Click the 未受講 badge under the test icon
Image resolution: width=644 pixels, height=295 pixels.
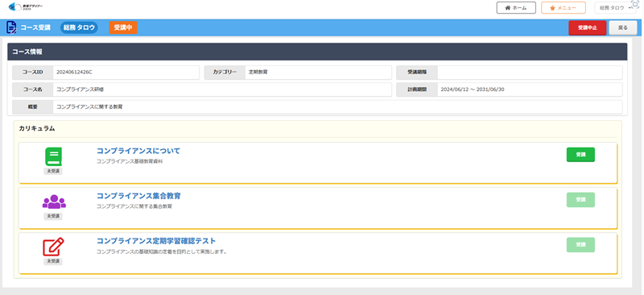[53, 261]
